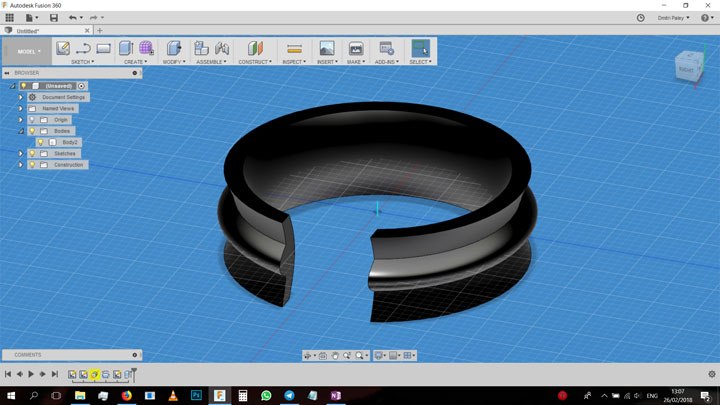
Task: Select the yellow highlighted timeline feature
Action: (95, 375)
